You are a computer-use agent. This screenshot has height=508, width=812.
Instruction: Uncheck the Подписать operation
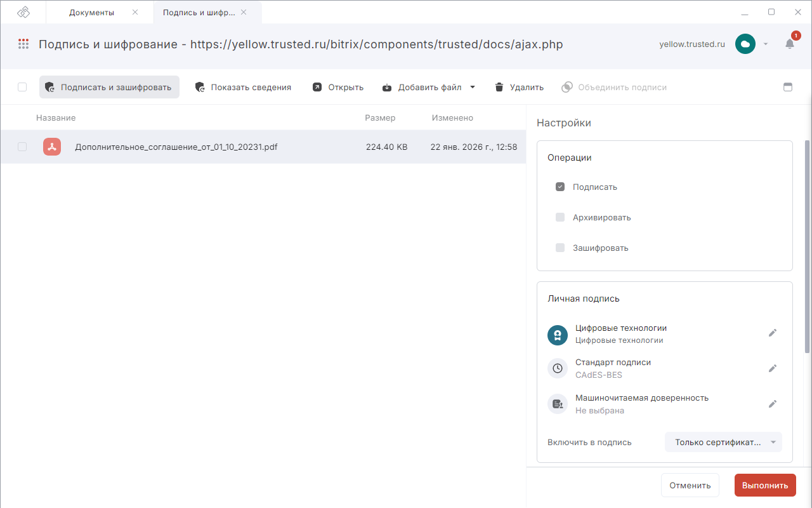point(560,187)
